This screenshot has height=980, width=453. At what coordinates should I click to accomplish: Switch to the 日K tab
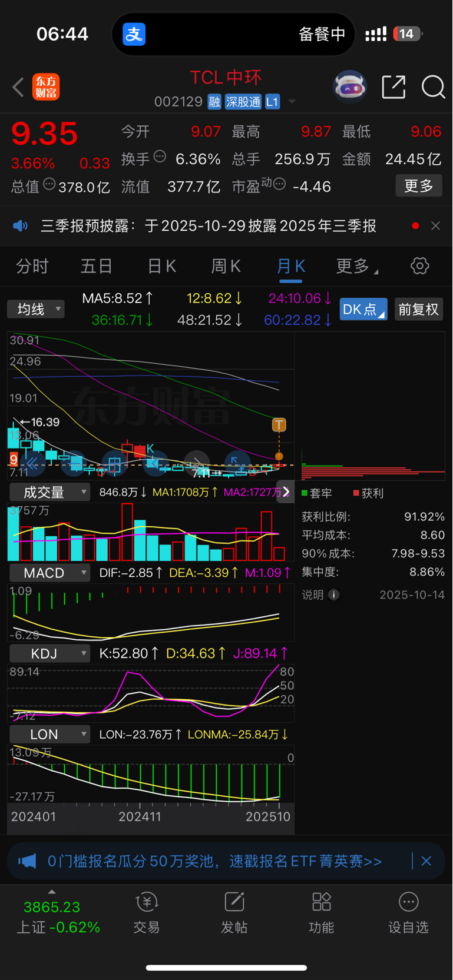tap(162, 266)
